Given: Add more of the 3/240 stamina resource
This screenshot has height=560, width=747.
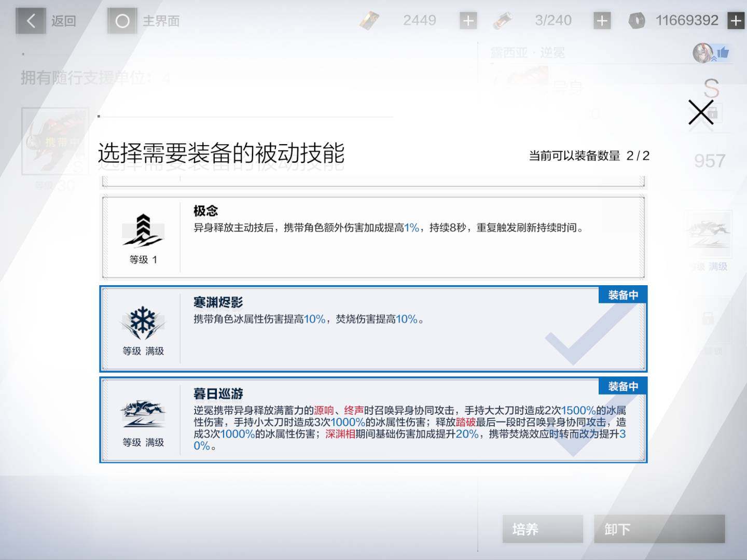Looking at the screenshot, I should (x=602, y=21).
